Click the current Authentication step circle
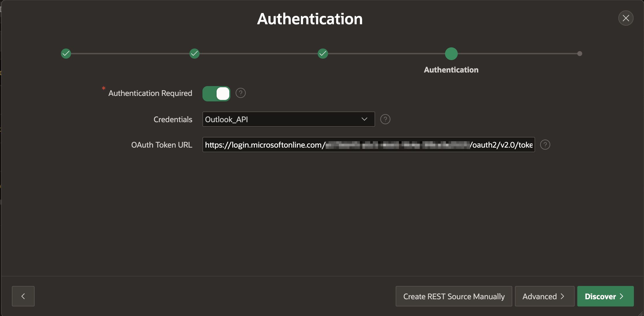644x316 pixels. click(451, 54)
